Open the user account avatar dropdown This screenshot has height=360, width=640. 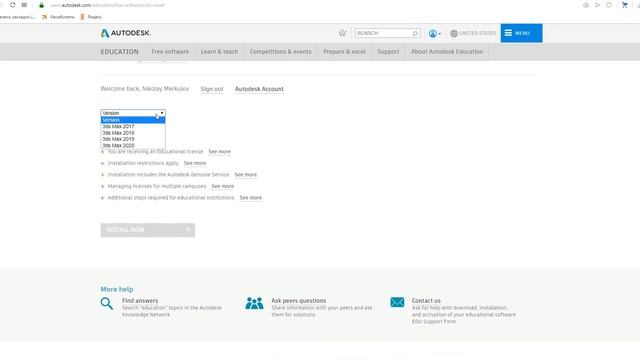pos(435,33)
